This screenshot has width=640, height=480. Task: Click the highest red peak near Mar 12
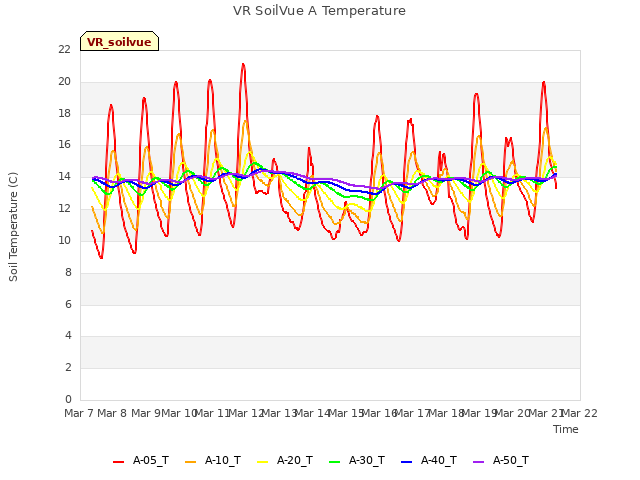click(243, 64)
